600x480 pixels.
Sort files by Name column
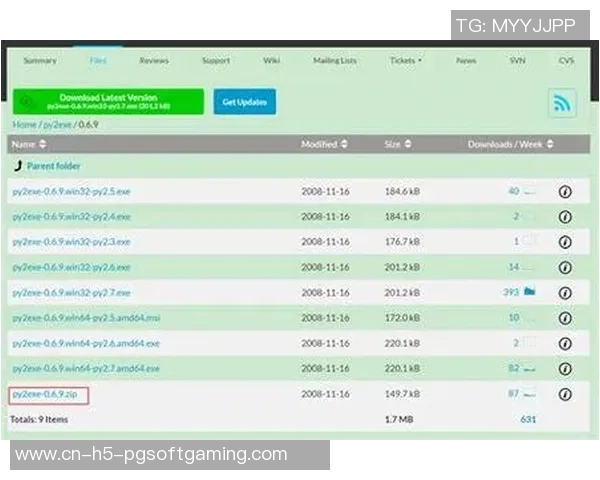point(28,145)
